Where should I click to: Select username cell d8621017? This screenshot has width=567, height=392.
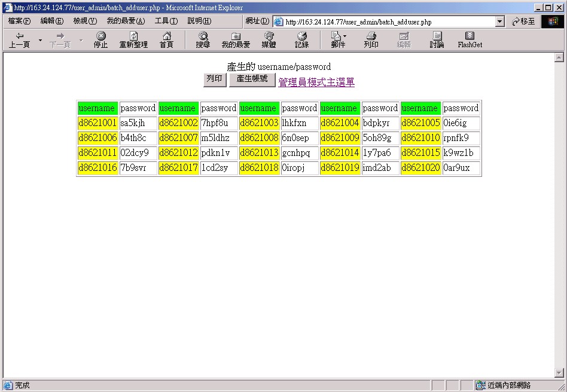click(x=178, y=168)
